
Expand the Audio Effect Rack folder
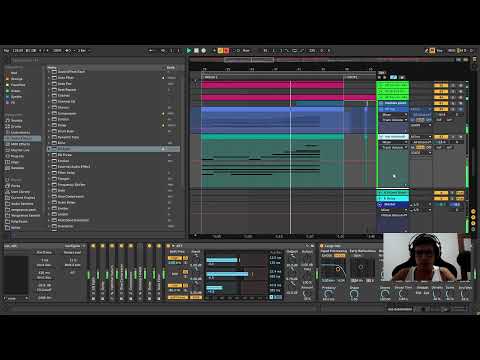(x=49, y=72)
